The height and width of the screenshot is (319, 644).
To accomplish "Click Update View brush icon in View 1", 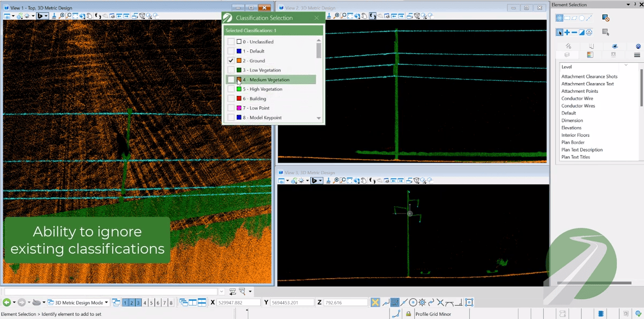I will pyautogui.click(x=54, y=16).
